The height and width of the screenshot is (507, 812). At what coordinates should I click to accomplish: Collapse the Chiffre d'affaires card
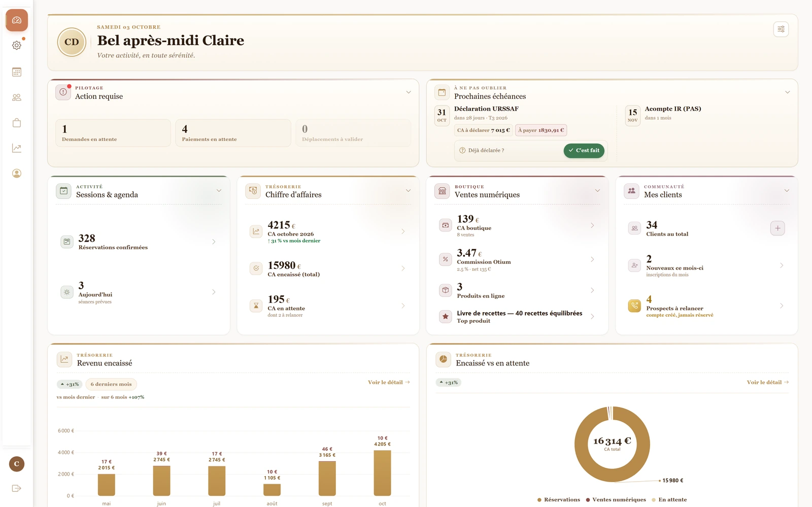point(409,191)
